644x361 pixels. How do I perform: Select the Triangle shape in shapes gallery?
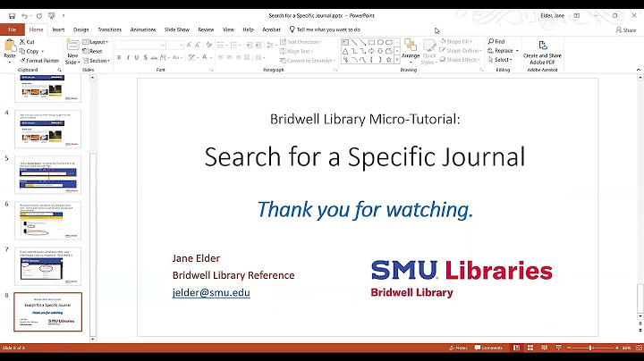[x=345, y=51]
